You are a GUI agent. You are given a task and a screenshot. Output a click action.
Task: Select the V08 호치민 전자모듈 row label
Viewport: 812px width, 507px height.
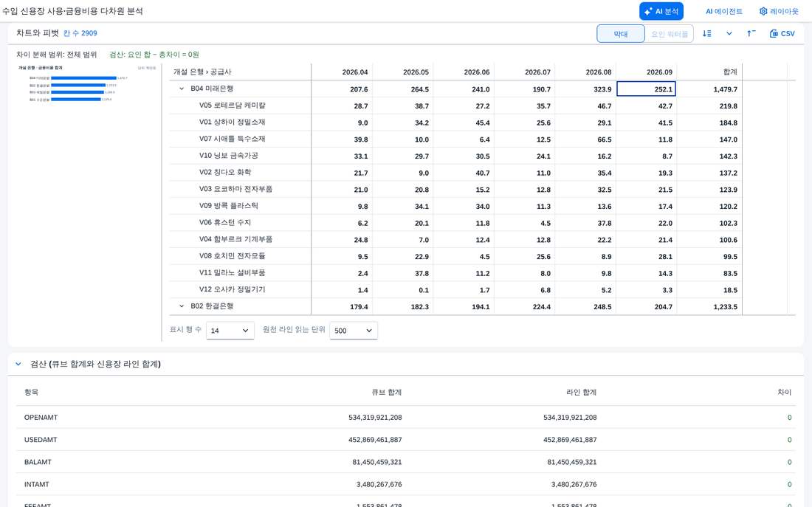tap(233, 256)
